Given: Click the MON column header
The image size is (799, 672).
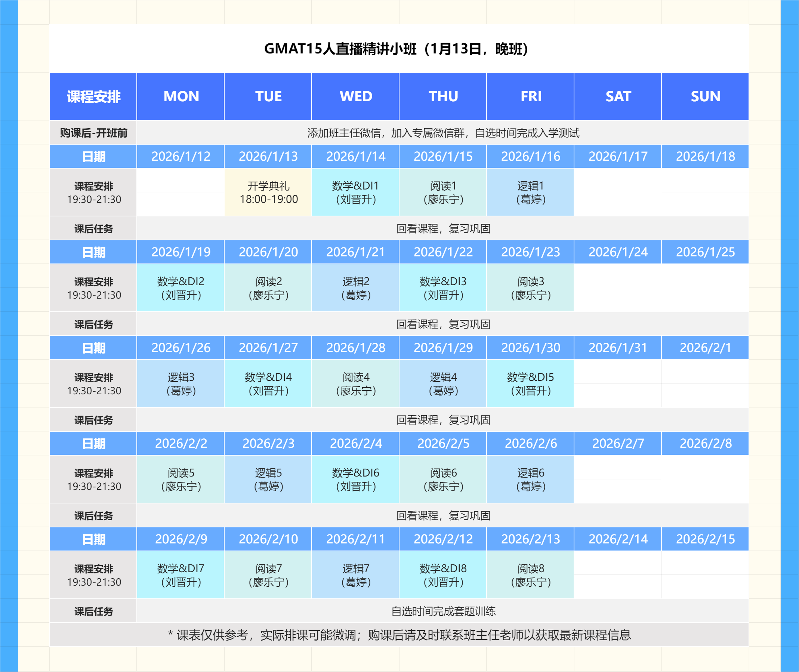Looking at the screenshot, I should [x=181, y=96].
